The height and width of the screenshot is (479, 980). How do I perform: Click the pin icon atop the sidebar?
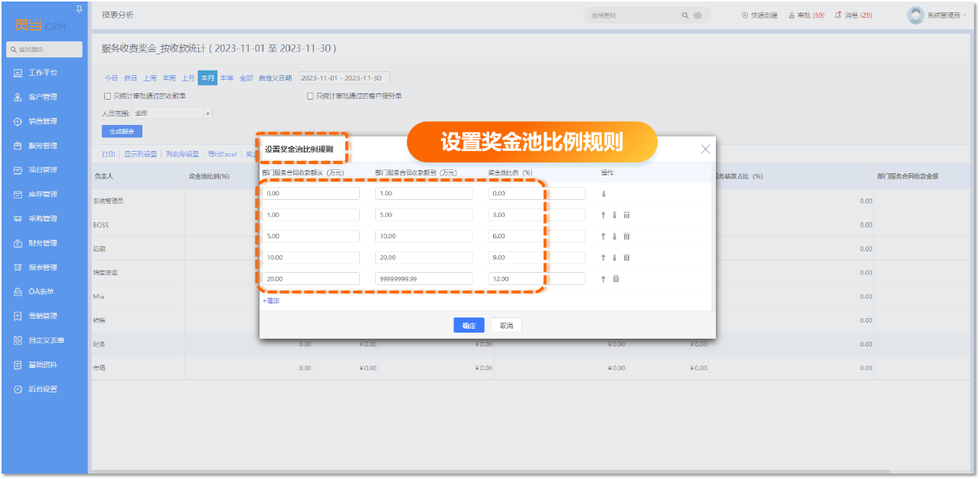click(80, 8)
